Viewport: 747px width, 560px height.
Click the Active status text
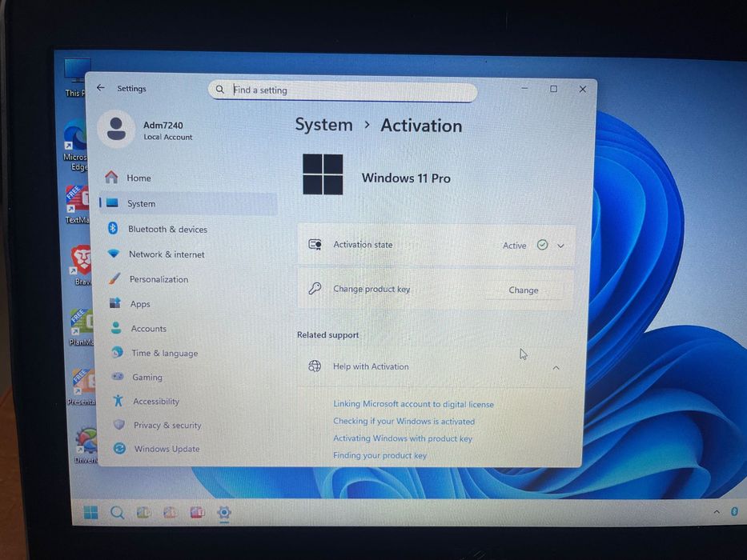point(515,246)
